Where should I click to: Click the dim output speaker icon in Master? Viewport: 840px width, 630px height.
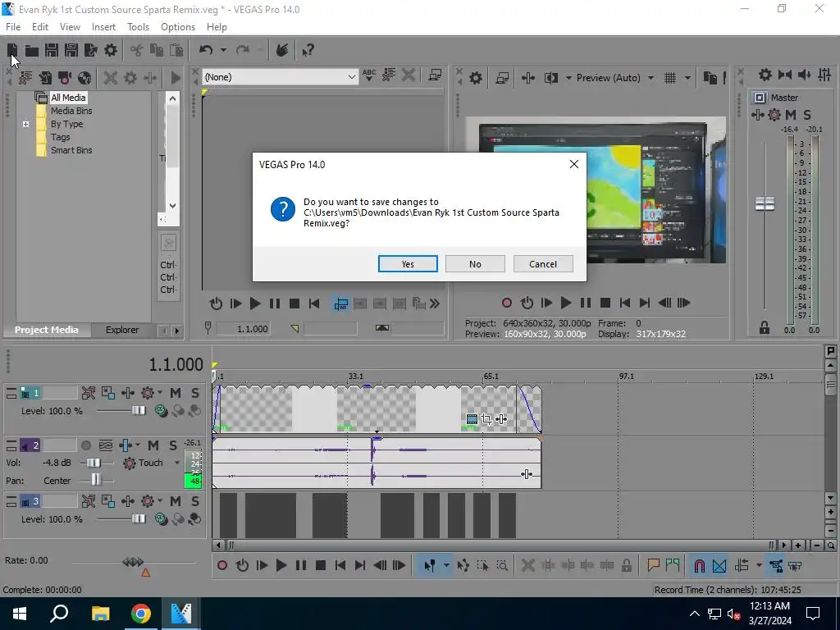(x=804, y=75)
